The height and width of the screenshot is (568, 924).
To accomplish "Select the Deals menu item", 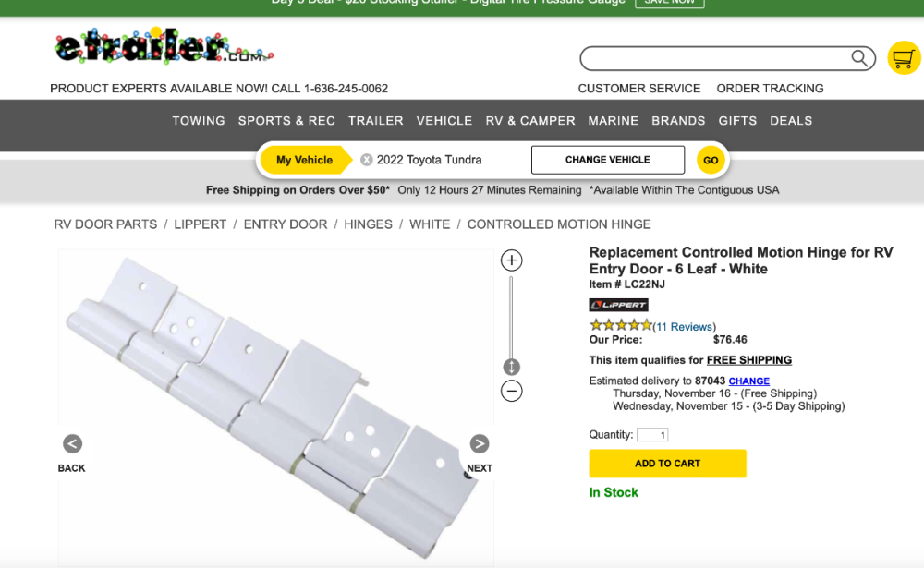I will [791, 121].
